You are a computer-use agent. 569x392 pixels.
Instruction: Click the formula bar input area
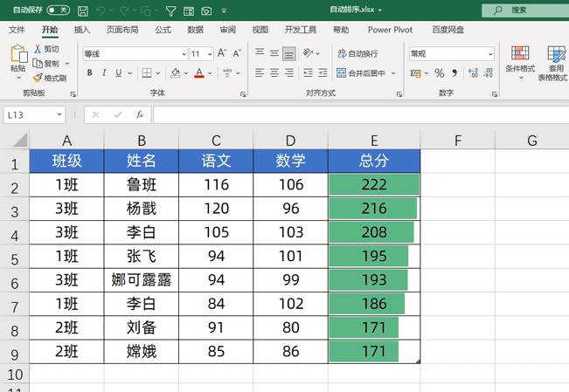point(361,115)
